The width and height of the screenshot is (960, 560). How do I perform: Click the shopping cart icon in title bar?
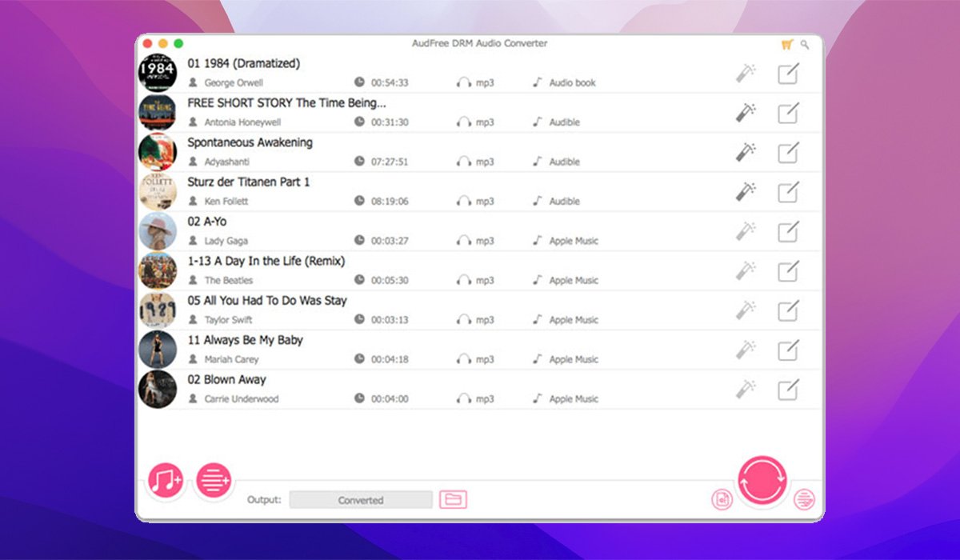[x=786, y=45]
